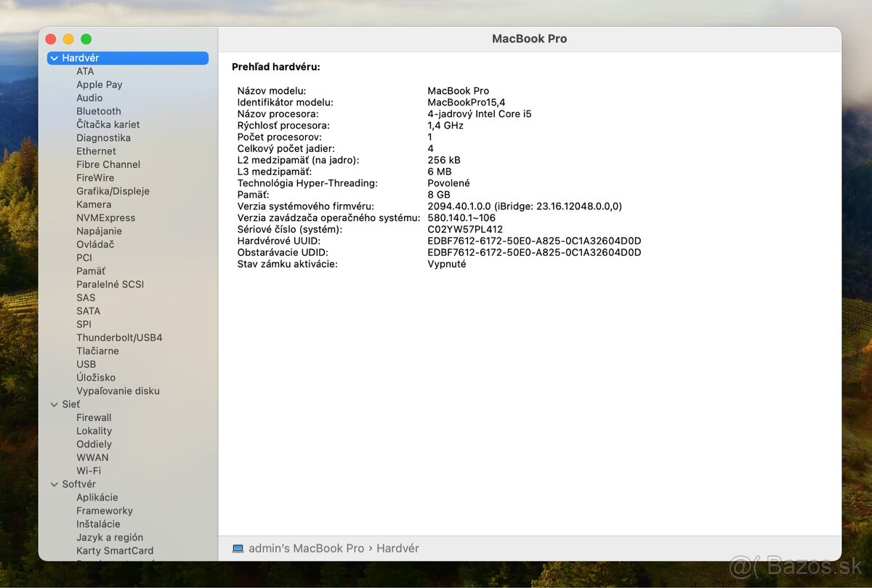872x588 pixels.
Task: Click the 8 GB memory value
Action: point(439,195)
